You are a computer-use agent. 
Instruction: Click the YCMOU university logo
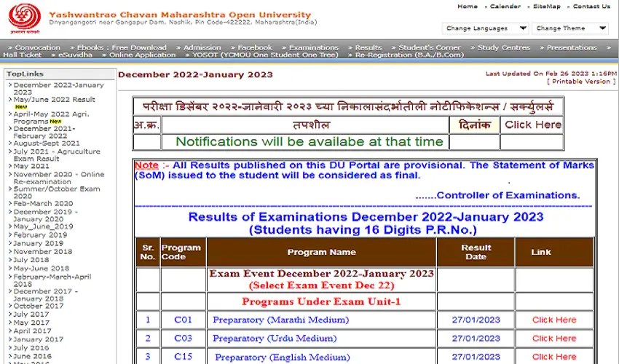(25, 18)
